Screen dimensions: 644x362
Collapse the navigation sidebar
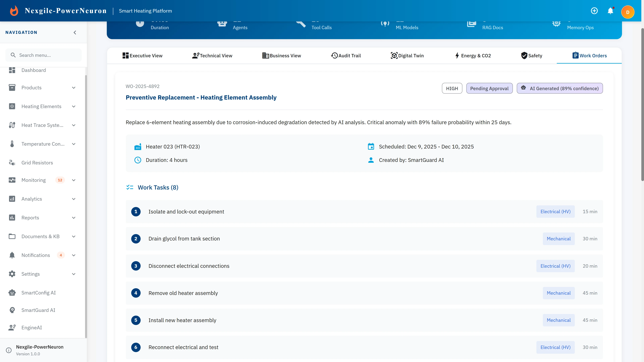[74, 32]
